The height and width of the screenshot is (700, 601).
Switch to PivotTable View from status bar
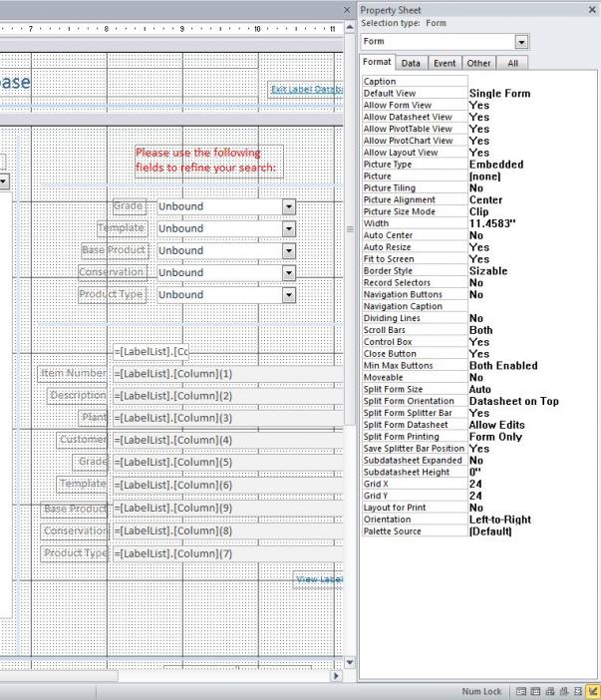550,691
